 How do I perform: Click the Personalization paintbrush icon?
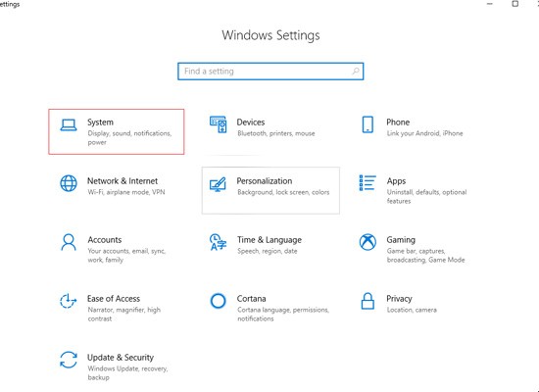tap(218, 184)
